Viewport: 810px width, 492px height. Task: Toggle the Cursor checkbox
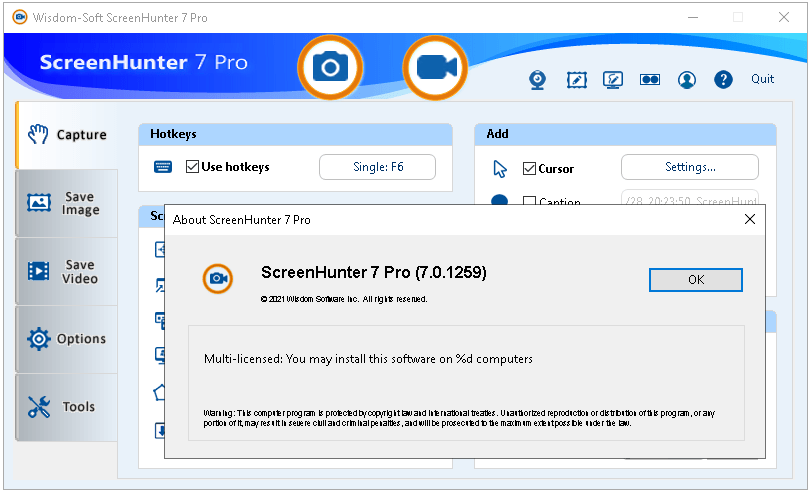(x=529, y=168)
